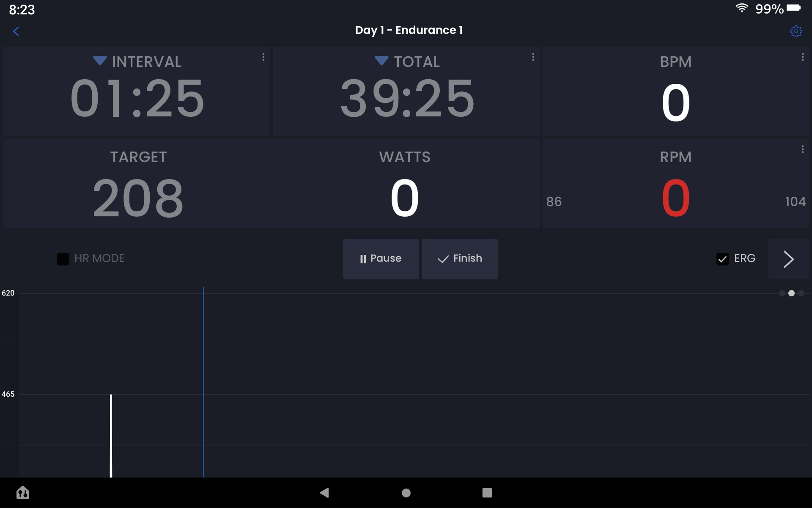Uncheck the ERG mode checkbox

click(x=722, y=259)
